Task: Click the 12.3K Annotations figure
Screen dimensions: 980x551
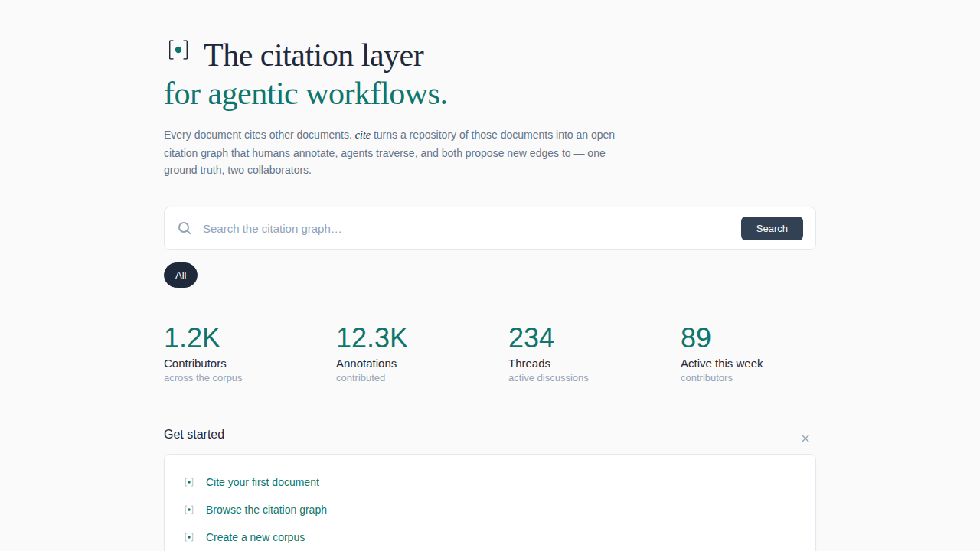Action: point(372,337)
